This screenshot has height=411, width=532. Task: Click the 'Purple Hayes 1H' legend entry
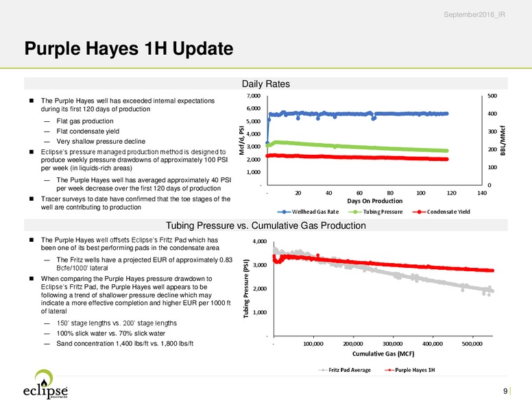pyautogui.click(x=409, y=370)
